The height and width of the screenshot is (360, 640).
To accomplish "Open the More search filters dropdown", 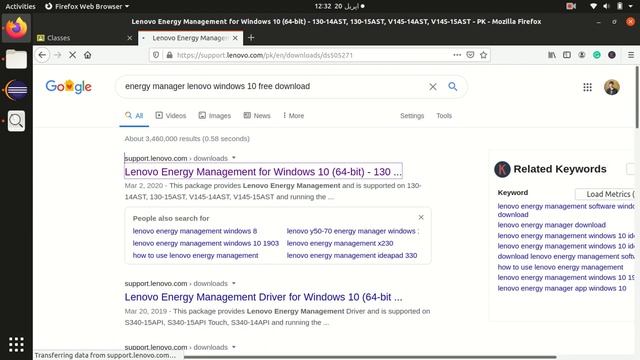I will [293, 116].
